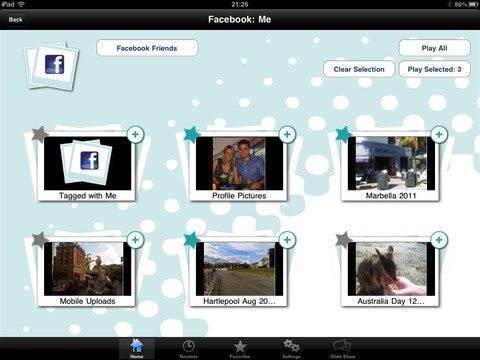Open the Mobile Uploads album thumbnail
Viewport: 480px width, 360px height.
88,269
